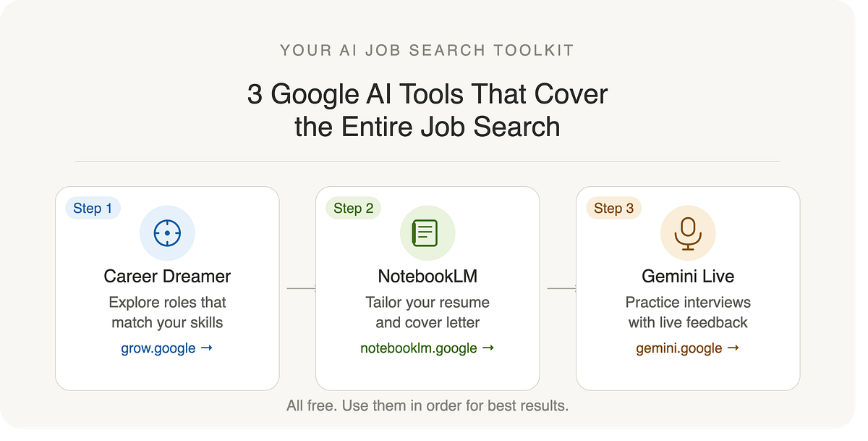
Task: Click the Gemini Live microphone icon
Action: point(688,233)
